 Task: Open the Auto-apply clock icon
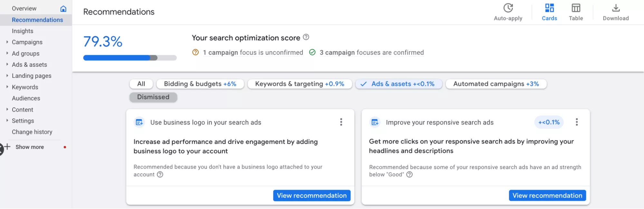coord(508,8)
